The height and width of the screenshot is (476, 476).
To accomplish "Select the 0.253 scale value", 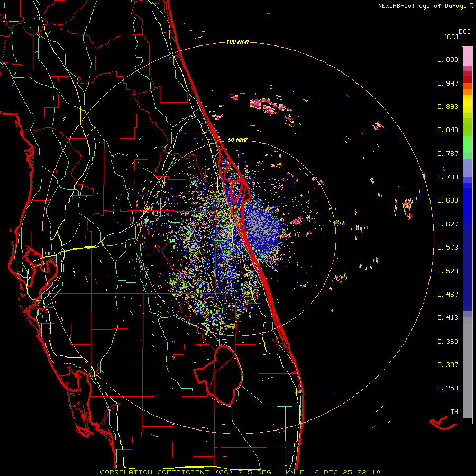I will pyautogui.click(x=448, y=388).
